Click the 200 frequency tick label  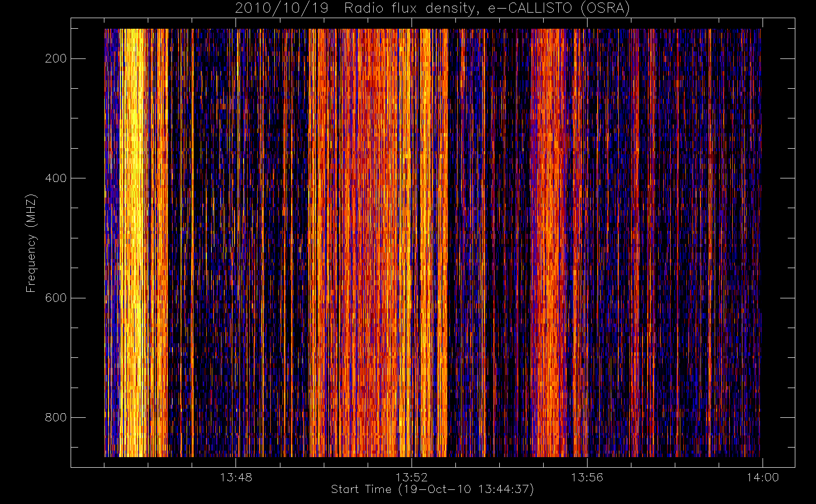point(55,58)
